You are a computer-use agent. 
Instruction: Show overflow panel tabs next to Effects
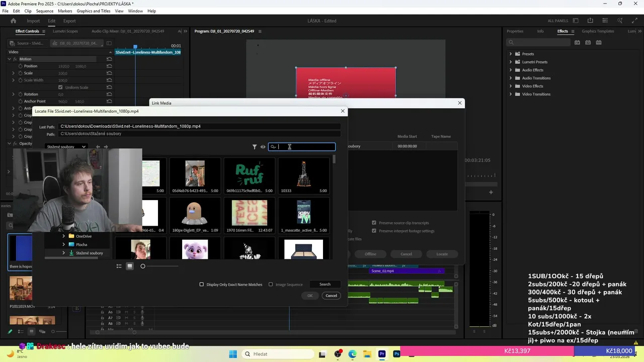tap(639, 31)
